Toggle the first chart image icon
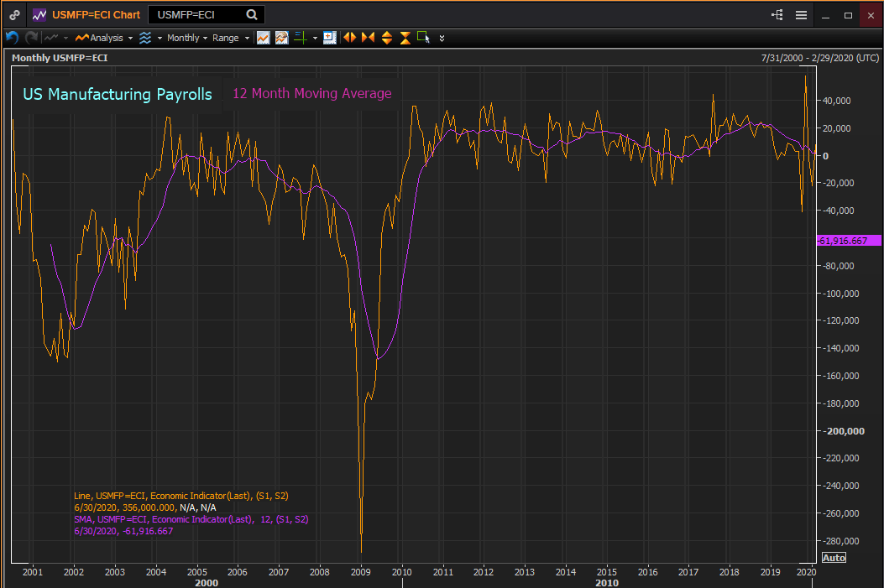884x588 pixels. click(263, 38)
